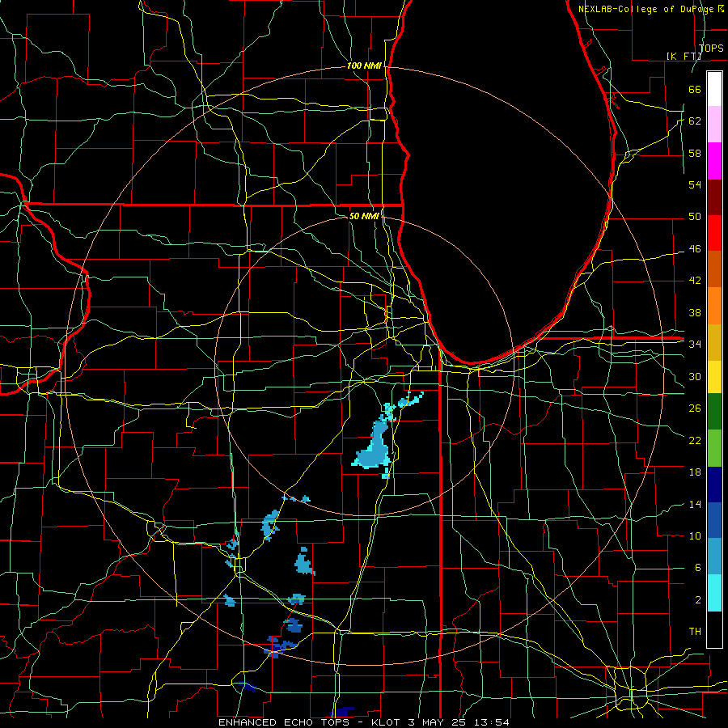Click the TH legend label
The height and width of the screenshot is (728, 728).
click(695, 632)
